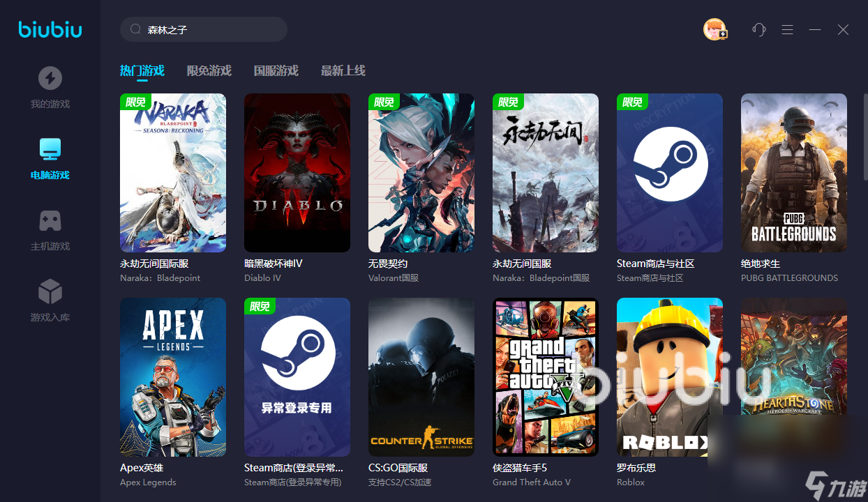Switch to the 热门游戏 tab
This screenshot has width=868, height=502.
[142, 70]
